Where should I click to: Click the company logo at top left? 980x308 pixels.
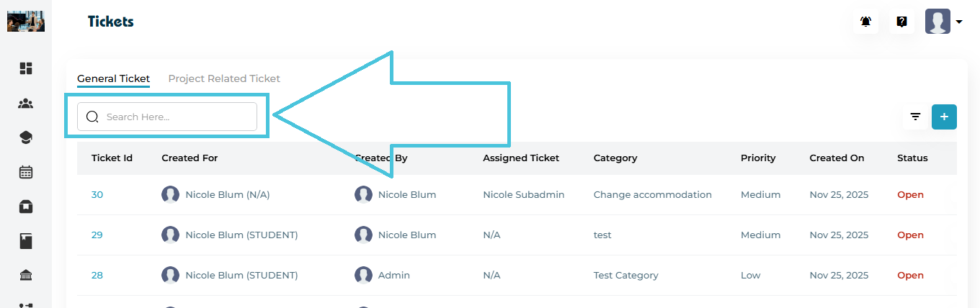click(x=26, y=22)
